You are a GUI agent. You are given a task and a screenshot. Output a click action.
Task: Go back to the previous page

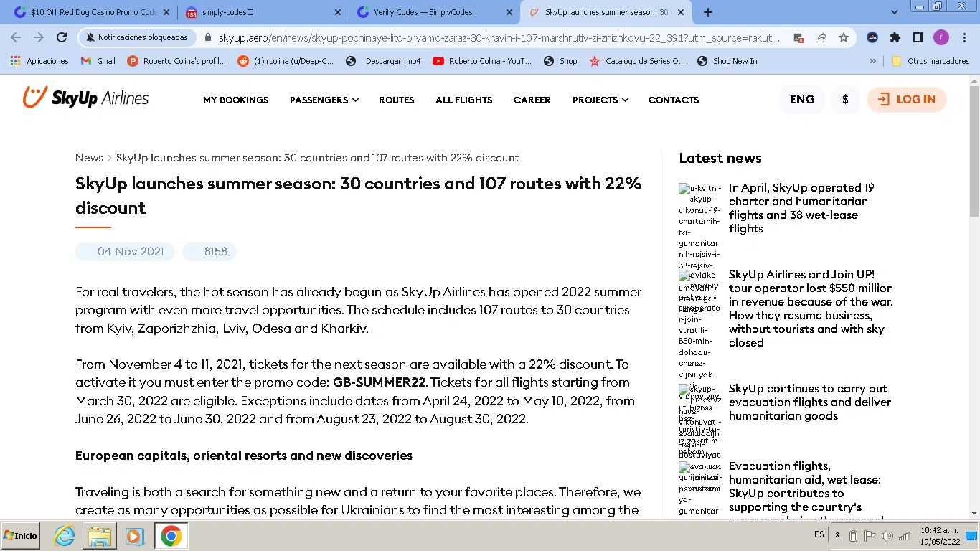16,37
